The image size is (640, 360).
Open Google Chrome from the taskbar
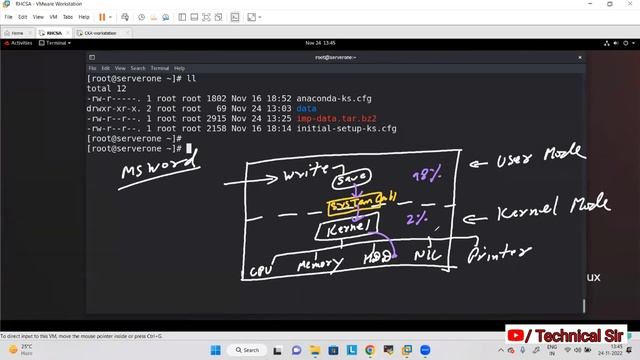(x=370, y=350)
